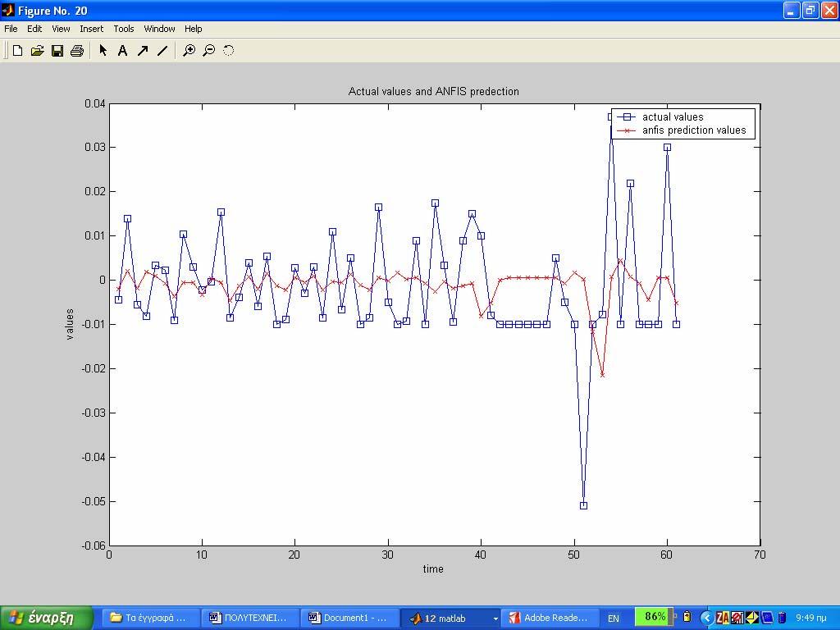
Task: Click the y-axis tick label -0.06
Action: click(94, 546)
